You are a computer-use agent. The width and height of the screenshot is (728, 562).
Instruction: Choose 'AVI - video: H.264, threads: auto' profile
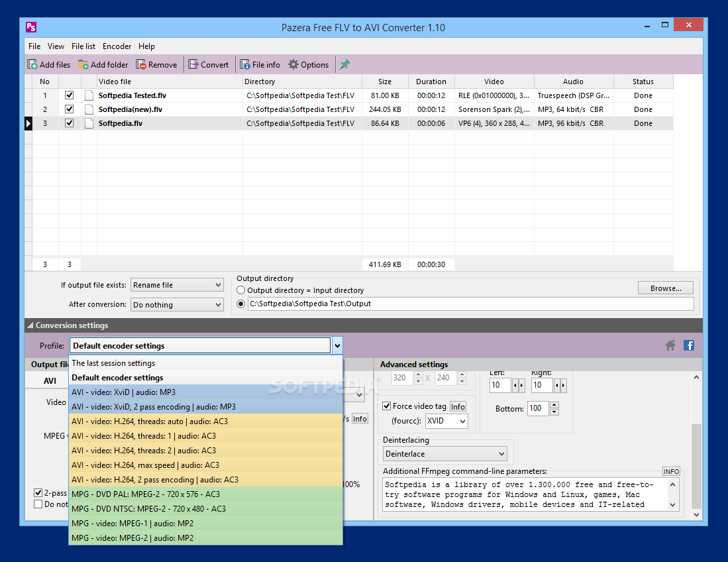point(205,421)
